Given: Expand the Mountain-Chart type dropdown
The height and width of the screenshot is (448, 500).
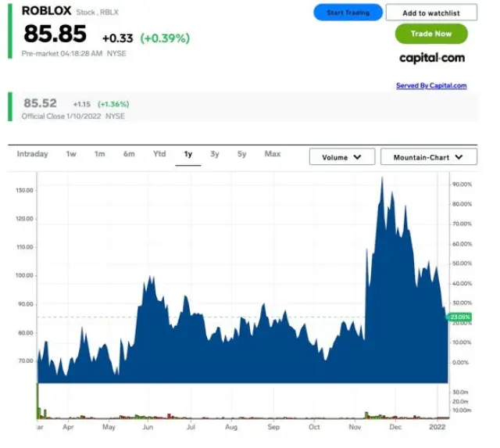Looking at the screenshot, I should [428, 157].
